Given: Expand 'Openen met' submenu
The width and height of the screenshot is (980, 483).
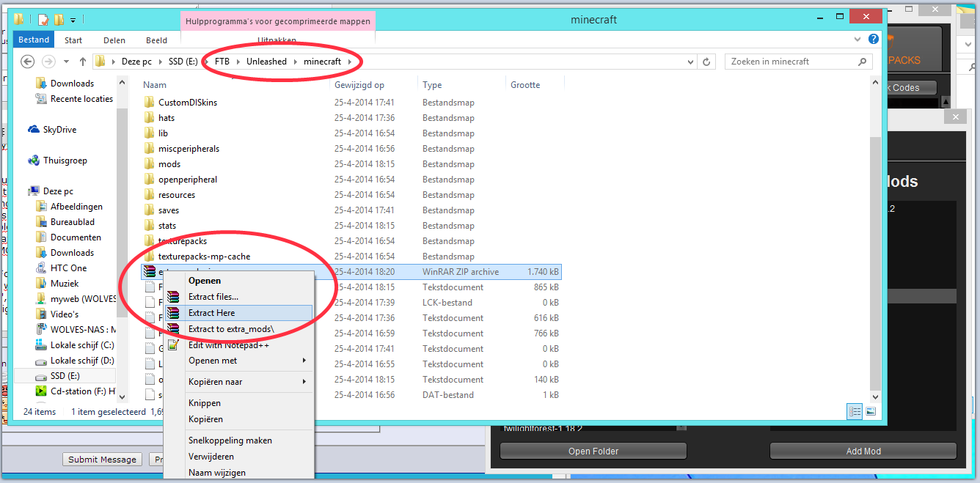Looking at the screenshot, I should [x=240, y=361].
